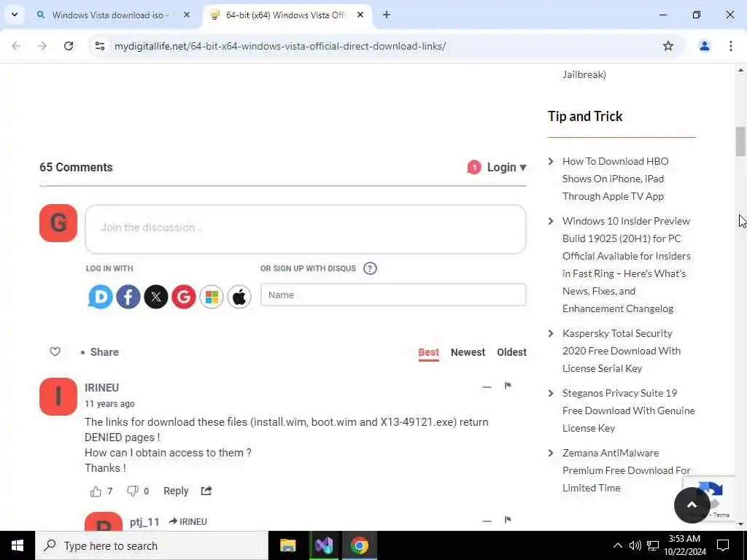Open the Disqus notification badge
This screenshot has height=560, width=747.
(x=474, y=167)
